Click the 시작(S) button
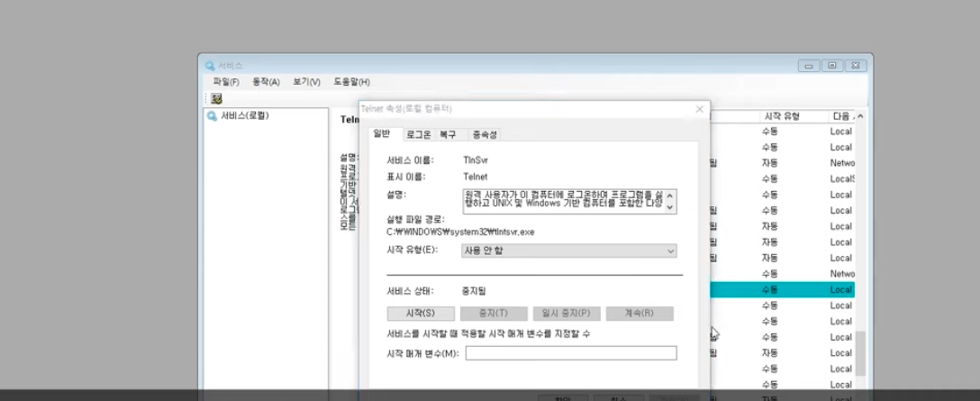This screenshot has height=401, width=980. pyautogui.click(x=421, y=313)
